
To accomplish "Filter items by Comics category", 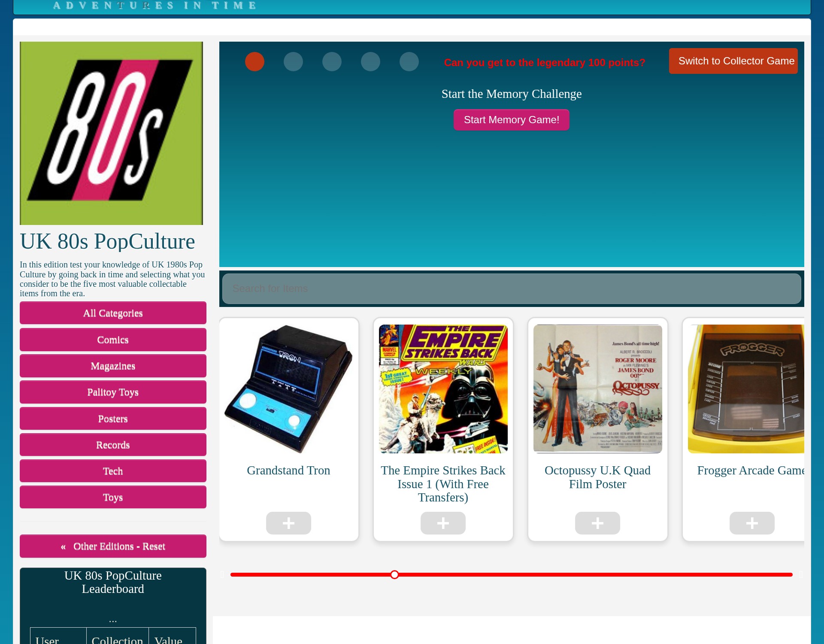I will (113, 340).
